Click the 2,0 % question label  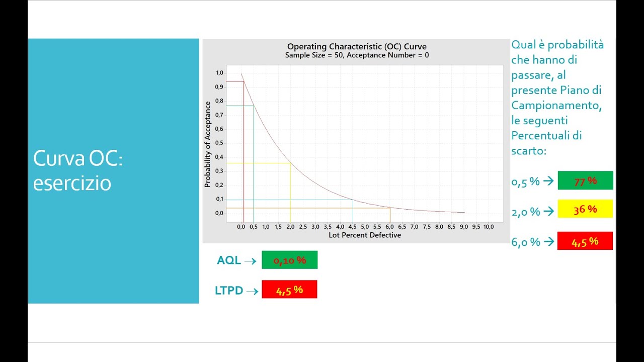526,212
